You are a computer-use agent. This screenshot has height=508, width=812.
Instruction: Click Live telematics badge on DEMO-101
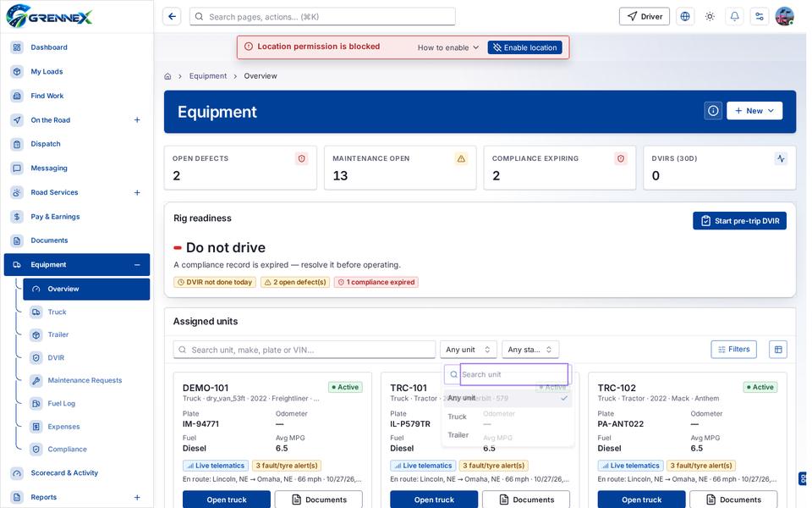[x=216, y=466]
